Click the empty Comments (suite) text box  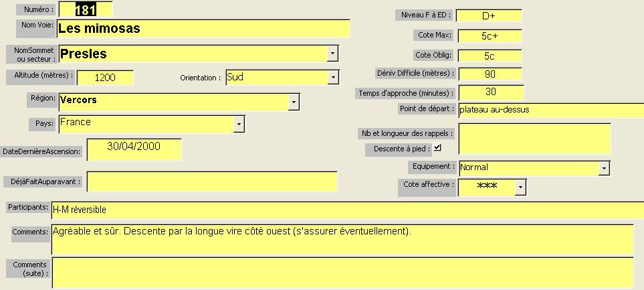(342, 273)
